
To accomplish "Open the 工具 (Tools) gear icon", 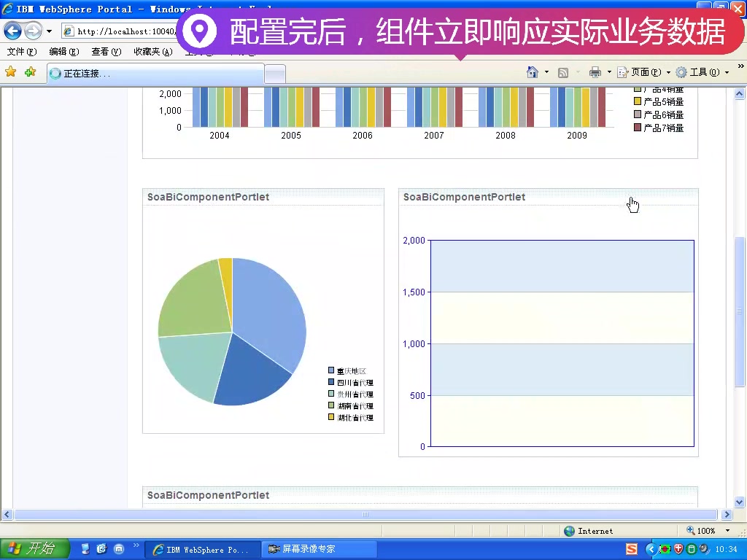I will (681, 71).
